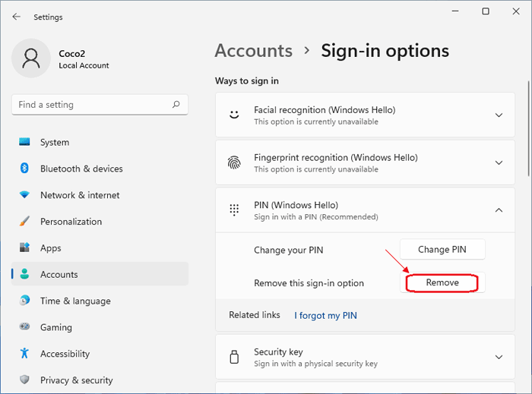
Task: Select the Network wifi icon
Action: [24, 195]
